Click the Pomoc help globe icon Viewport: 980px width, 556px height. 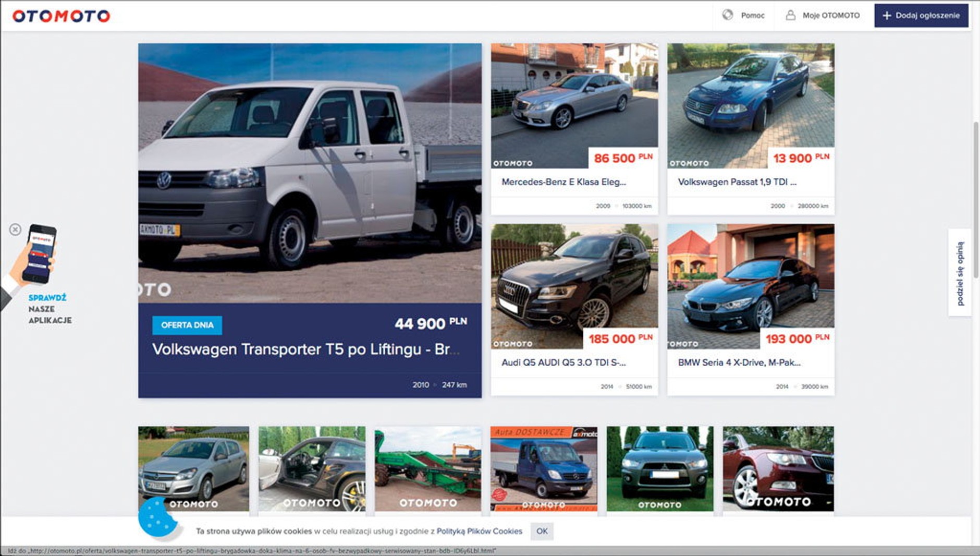(727, 15)
